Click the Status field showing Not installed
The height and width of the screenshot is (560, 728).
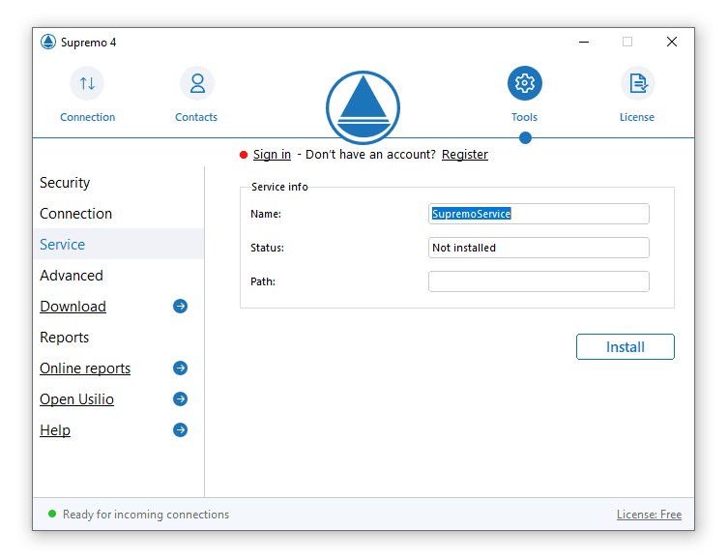(539, 248)
